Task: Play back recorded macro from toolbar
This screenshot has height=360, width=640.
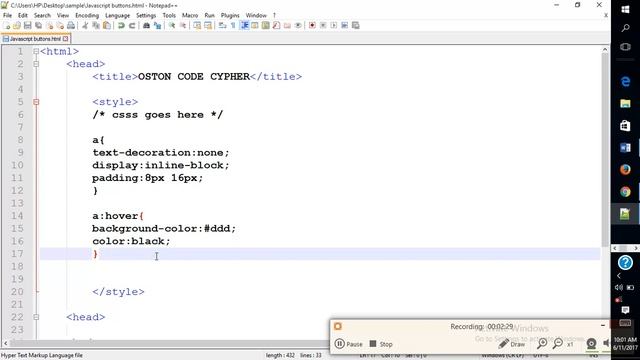Action: (x=333, y=25)
